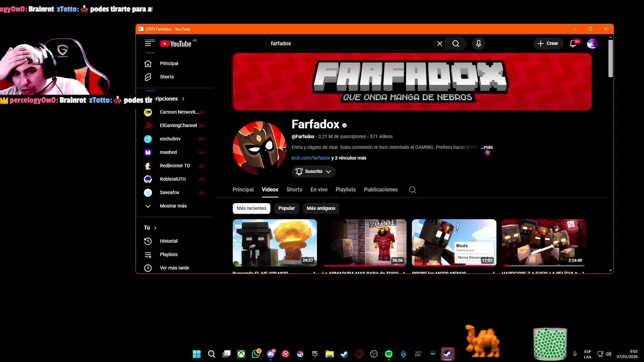The width and height of the screenshot is (644, 362).
Task: Open Epic Games from the taskbar
Action: click(x=315, y=354)
